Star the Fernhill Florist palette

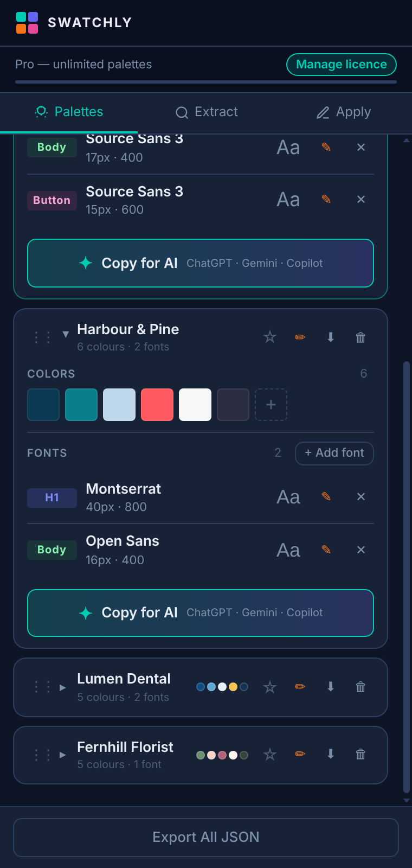tap(270, 755)
